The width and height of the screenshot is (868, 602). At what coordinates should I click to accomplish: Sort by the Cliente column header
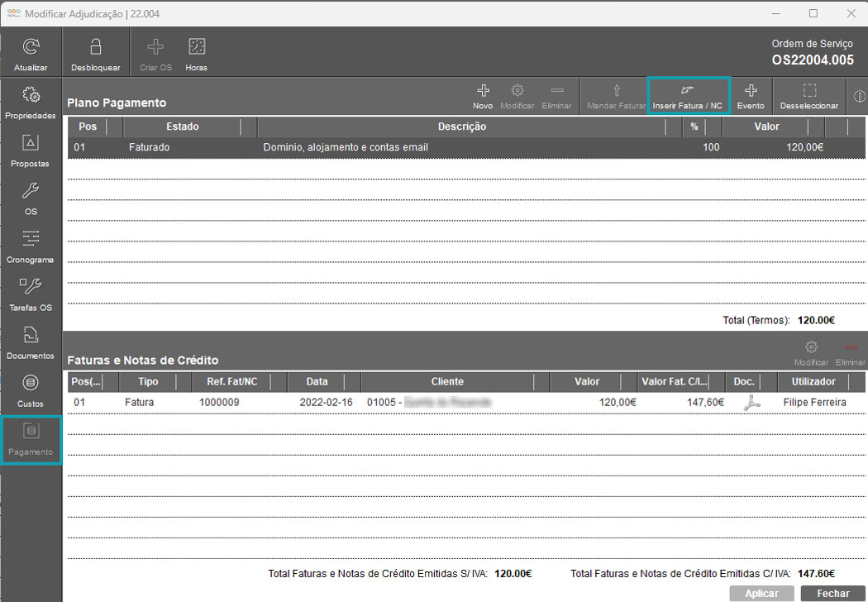(447, 381)
